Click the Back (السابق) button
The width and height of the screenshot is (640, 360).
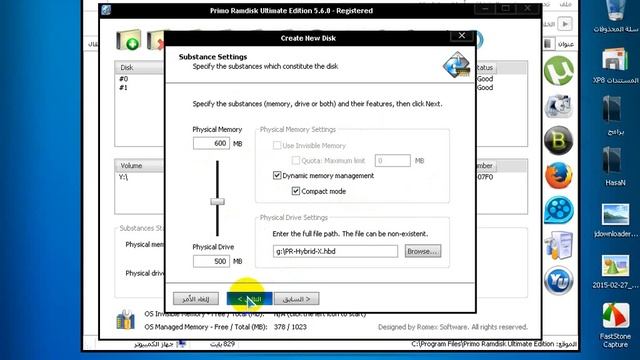click(x=297, y=299)
